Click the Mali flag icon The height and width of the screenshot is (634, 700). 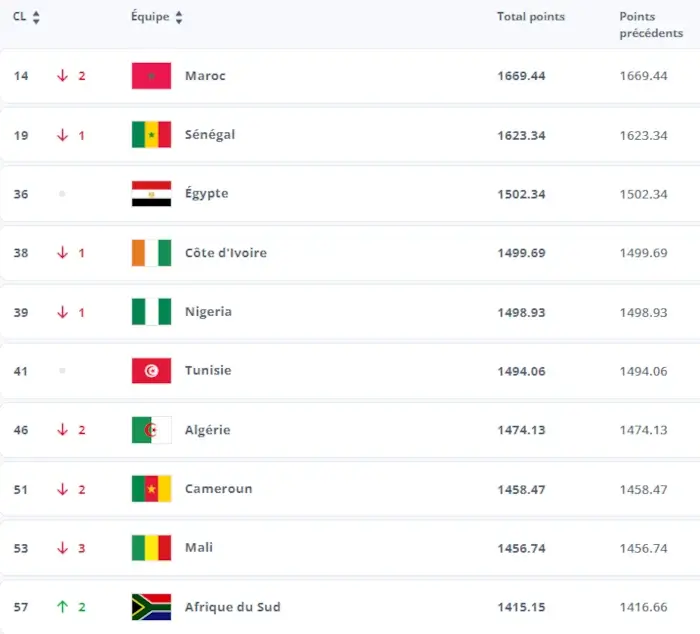click(151, 548)
